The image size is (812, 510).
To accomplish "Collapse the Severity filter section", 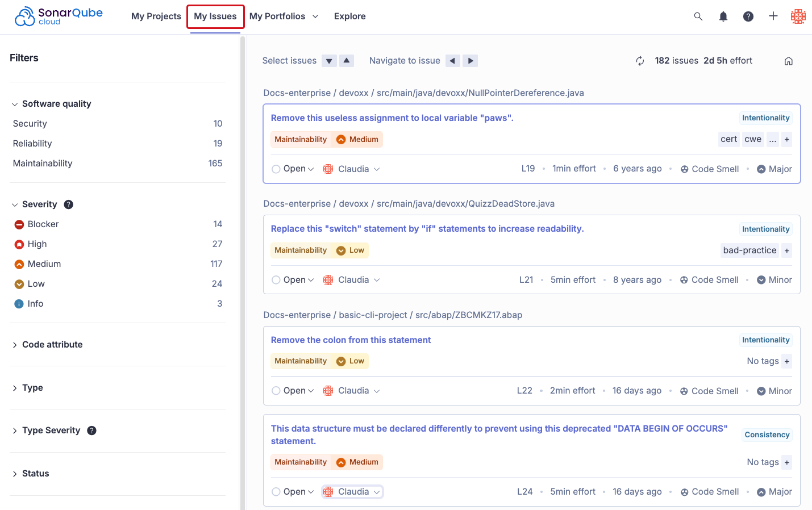I will pyautogui.click(x=34, y=204).
